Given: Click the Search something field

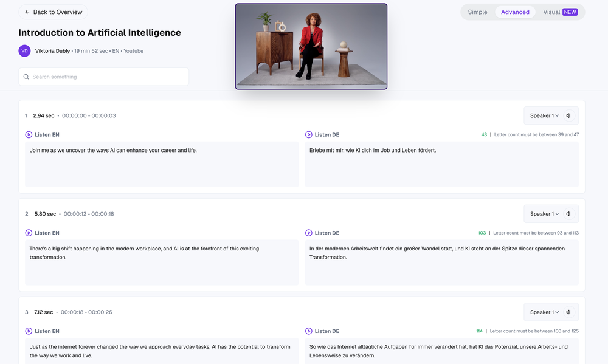Looking at the screenshot, I should tap(103, 77).
